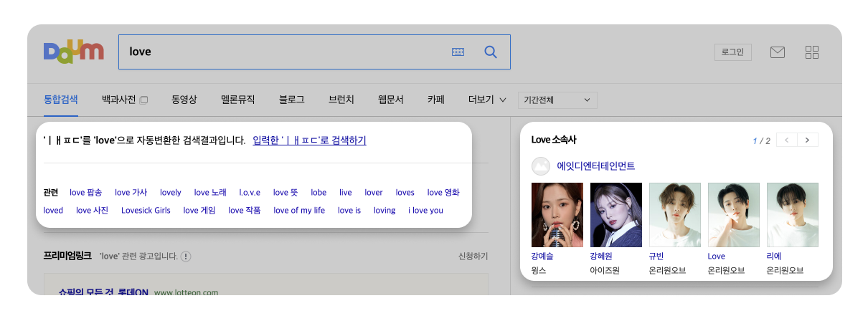Search with originally typed 'ㅣㅐㅍㄷ' link
The width and height of the screenshot is (868, 326).
pos(310,140)
